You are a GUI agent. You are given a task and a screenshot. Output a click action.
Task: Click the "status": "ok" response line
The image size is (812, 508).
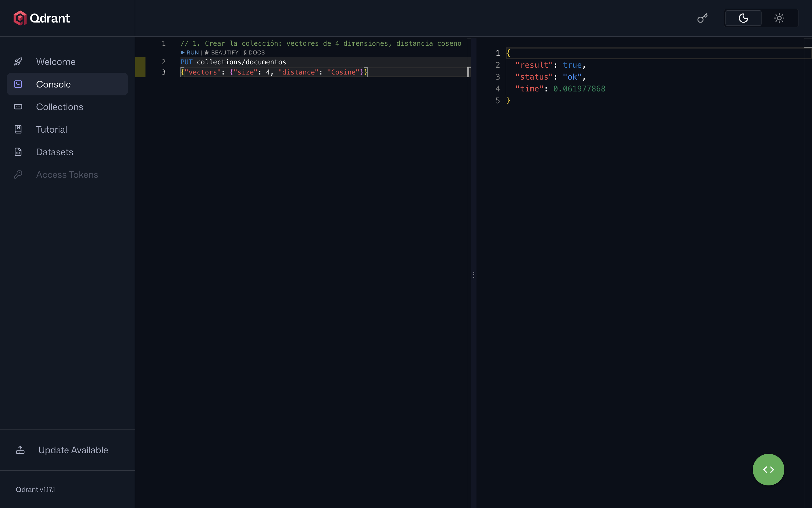point(550,77)
